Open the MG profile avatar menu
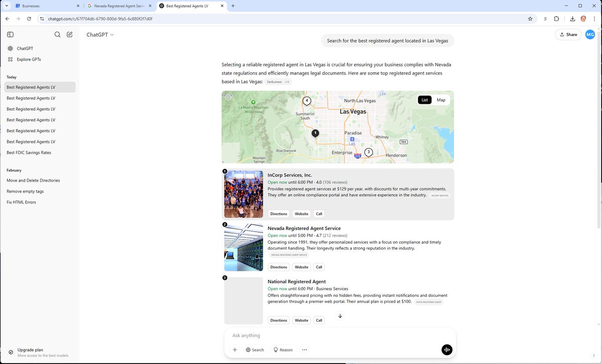602x364 pixels. (x=590, y=35)
